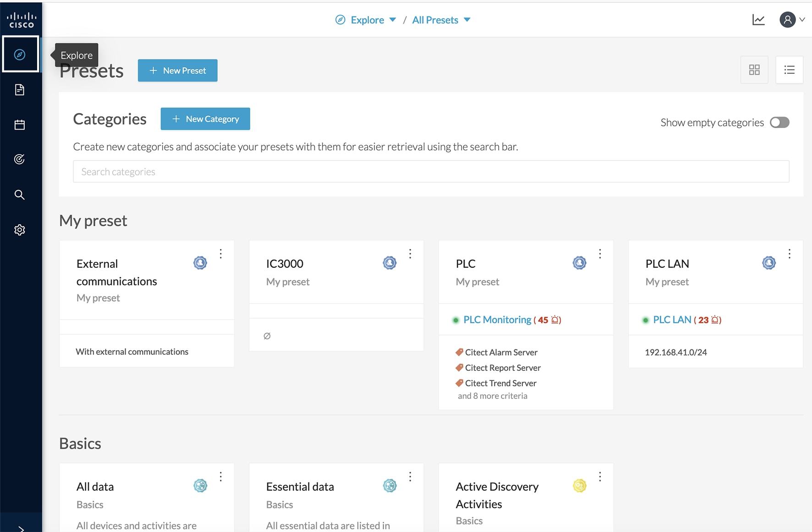The width and height of the screenshot is (812, 532).
Task: Click the Basics category heading
Action: [x=80, y=444]
